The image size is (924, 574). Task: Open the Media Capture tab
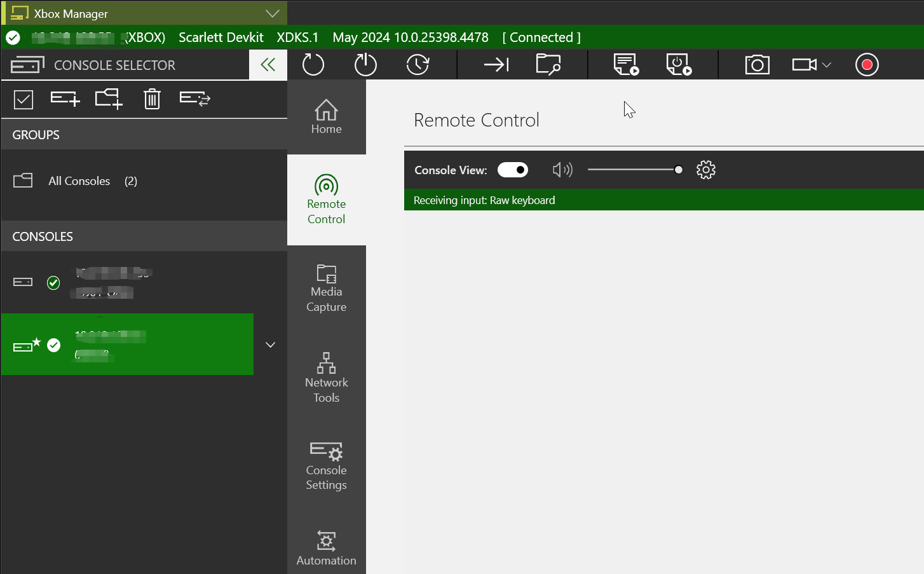[327, 289]
